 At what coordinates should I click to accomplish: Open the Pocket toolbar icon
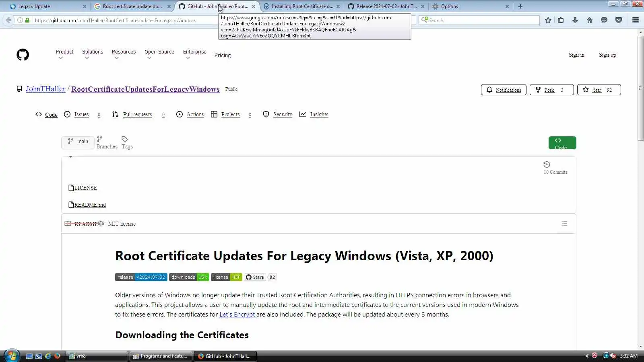[x=619, y=20]
